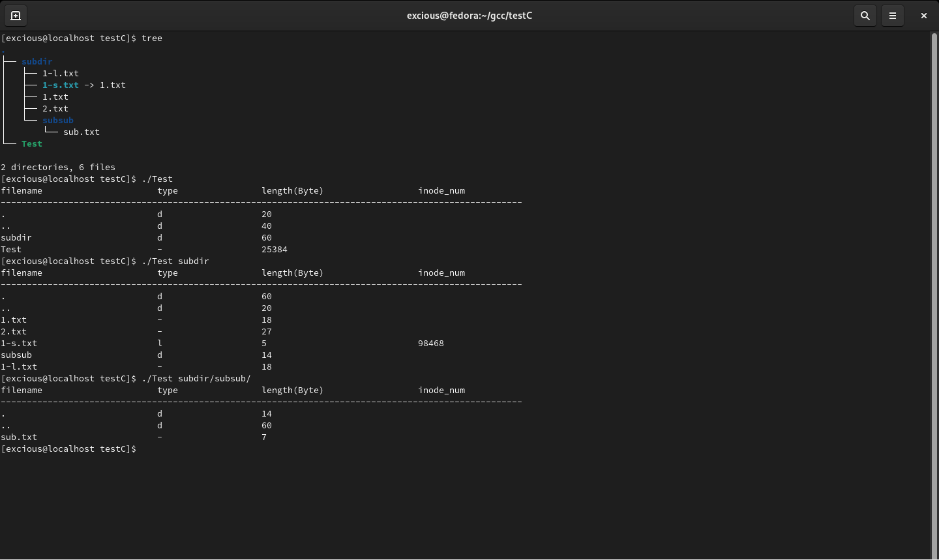This screenshot has height=560, width=939.
Task: Click the green Test executable in the tree output
Action: click(32, 144)
